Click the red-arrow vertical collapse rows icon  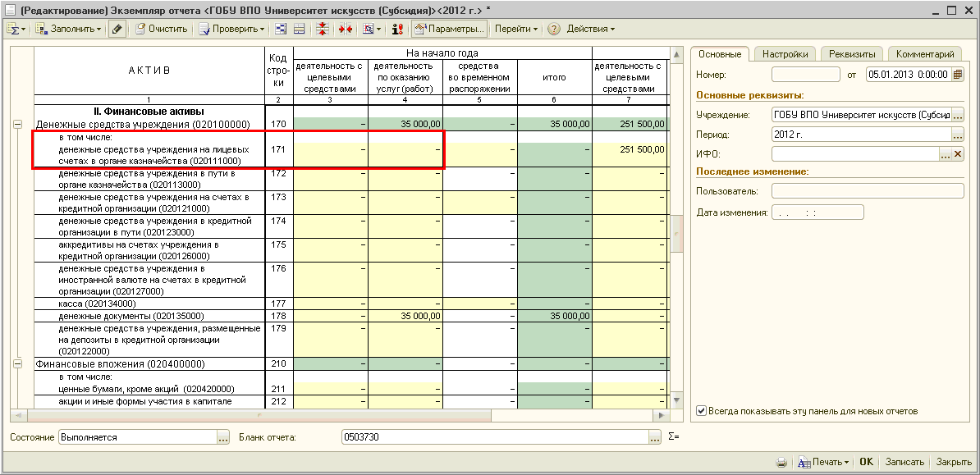323,29
